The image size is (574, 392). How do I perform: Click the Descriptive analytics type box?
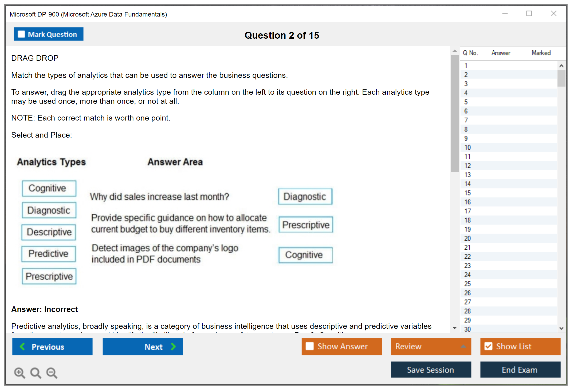click(49, 232)
